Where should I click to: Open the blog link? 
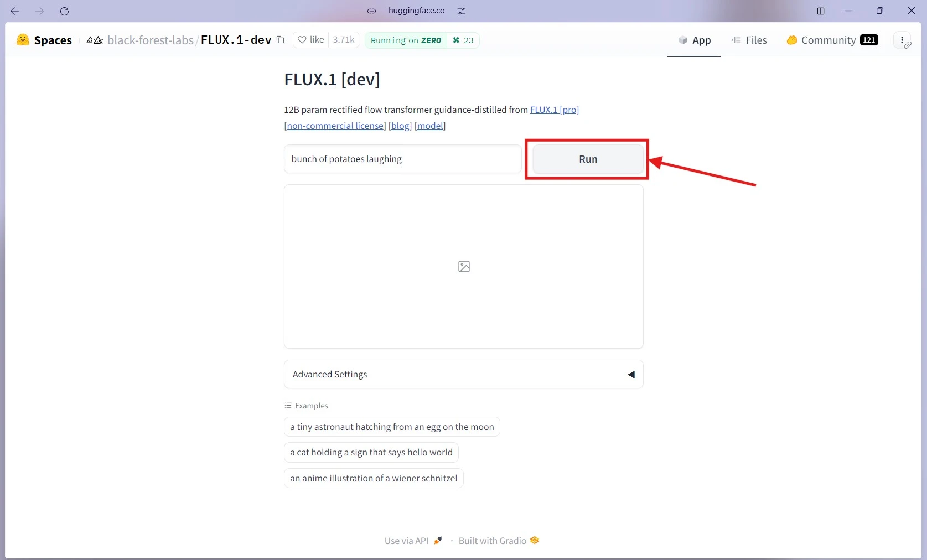click(x=400, y=126)
